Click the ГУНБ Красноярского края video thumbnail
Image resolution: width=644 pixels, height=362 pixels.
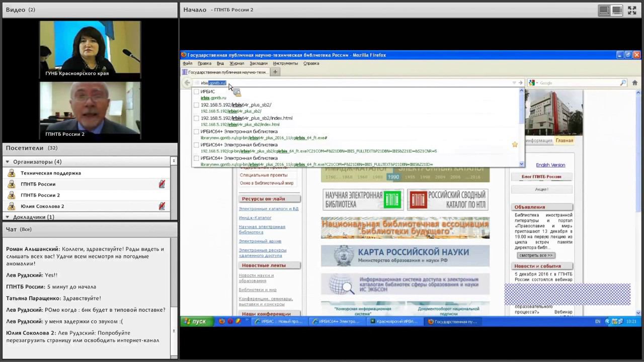pos(90,49)
